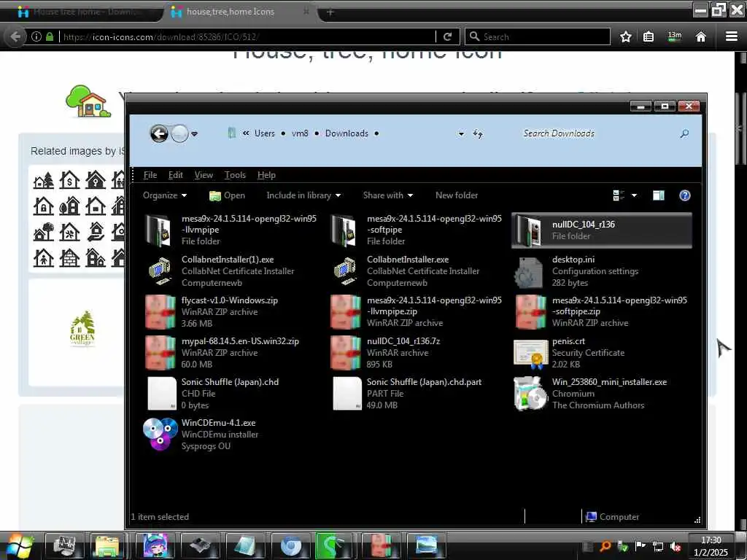Bookmark this page with the star
The height and width of the screenshot is (560, 747).
click(625, 36)
